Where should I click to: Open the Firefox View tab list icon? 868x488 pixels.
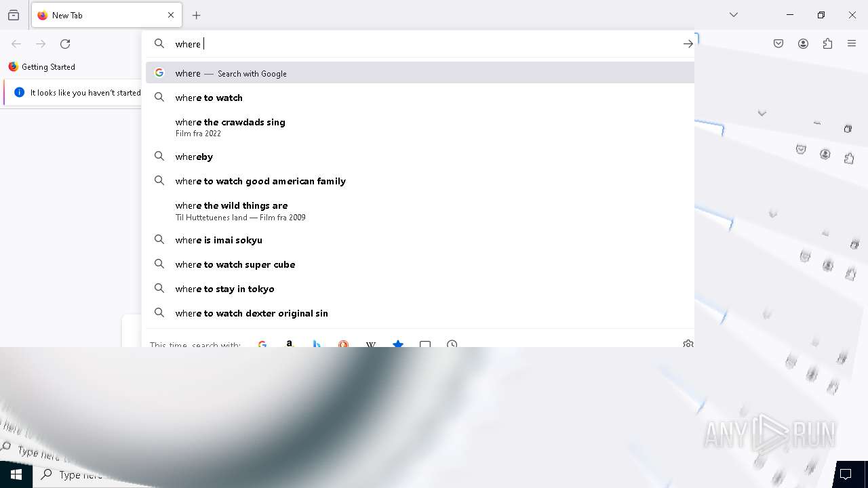point(14,15)
